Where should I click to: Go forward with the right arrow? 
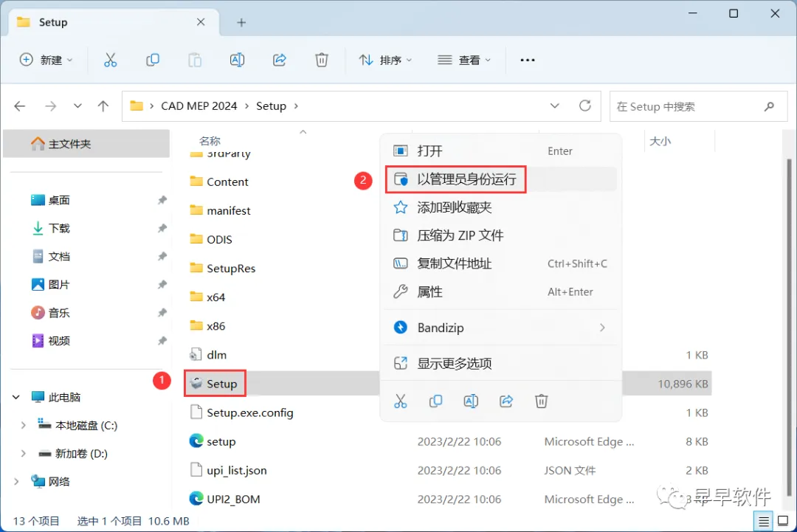[50, 106]
